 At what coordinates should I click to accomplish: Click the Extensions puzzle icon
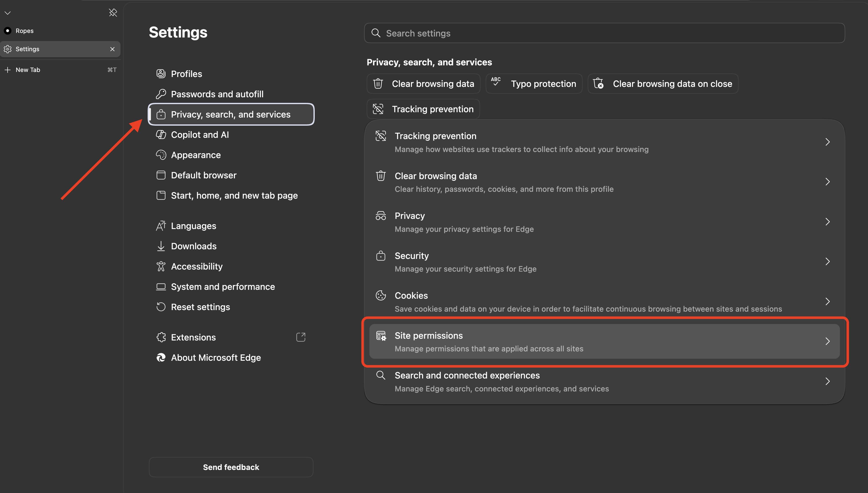[161, 337]
